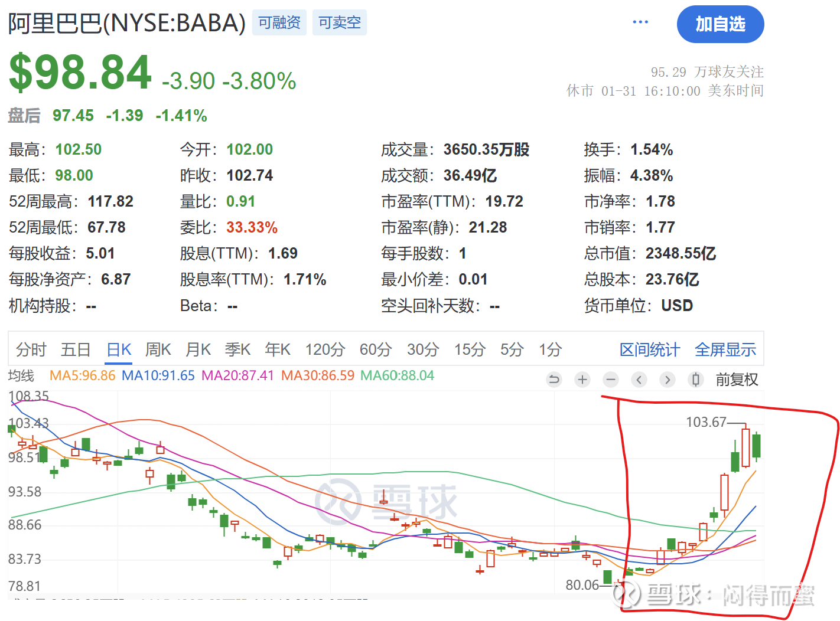Click the MA20:87.41 moving average label

(x=238, y=375)
